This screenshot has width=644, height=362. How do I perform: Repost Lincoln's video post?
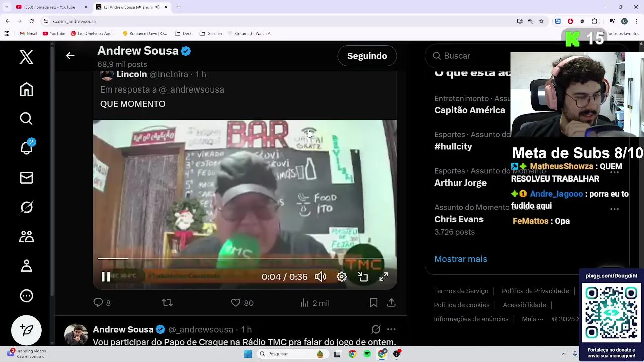coord(167,303)
